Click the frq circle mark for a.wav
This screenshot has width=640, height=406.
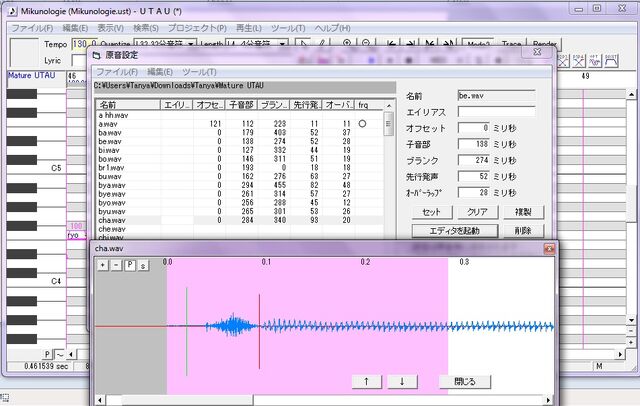point(362,124)
